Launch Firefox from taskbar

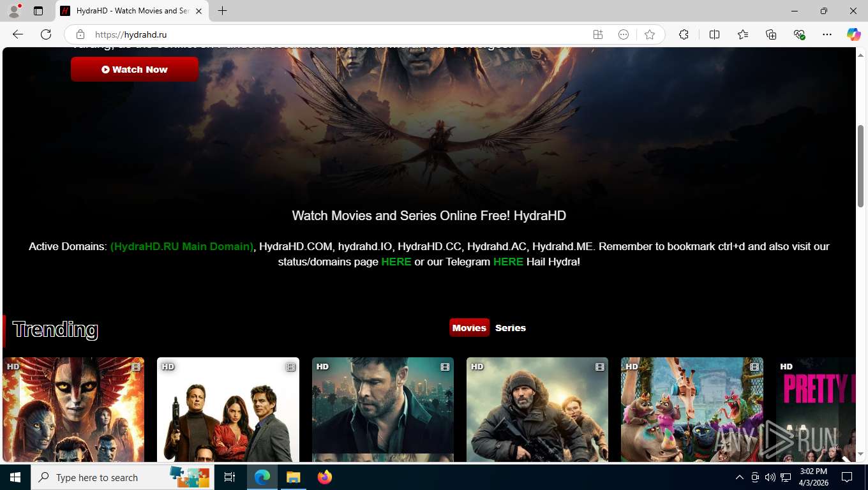[325, 477]
